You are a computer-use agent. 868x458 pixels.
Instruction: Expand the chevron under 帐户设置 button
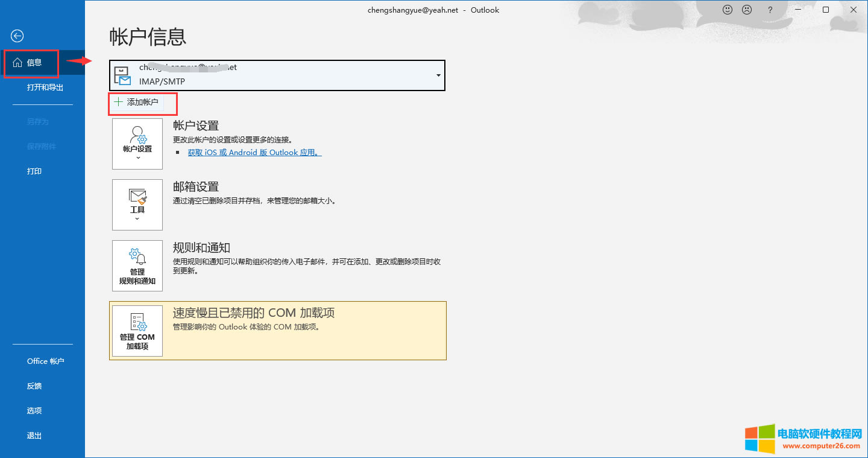click(x=137, y=157)
